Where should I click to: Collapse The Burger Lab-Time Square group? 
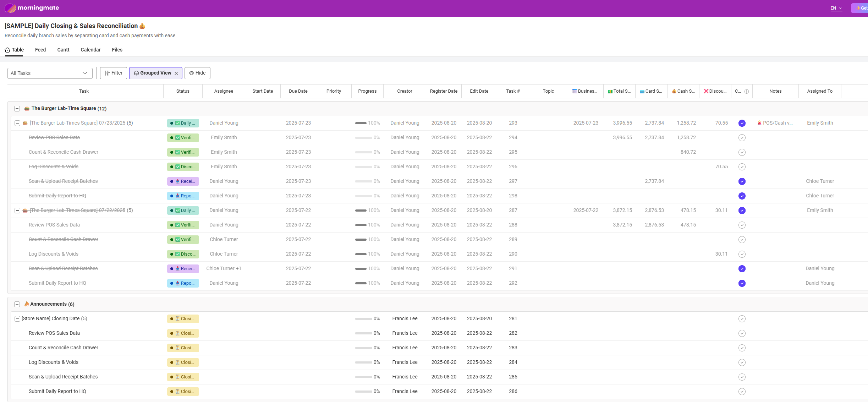[17, 109]
